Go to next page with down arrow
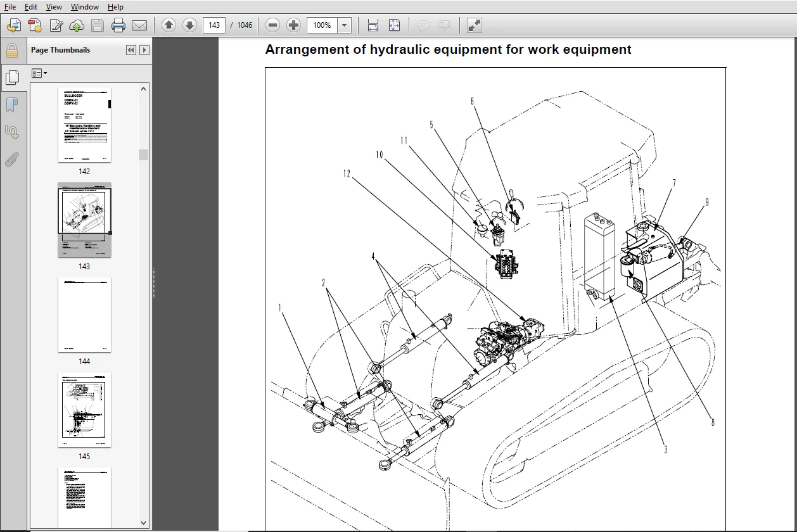The image size is (797, 532). [189, 25]
